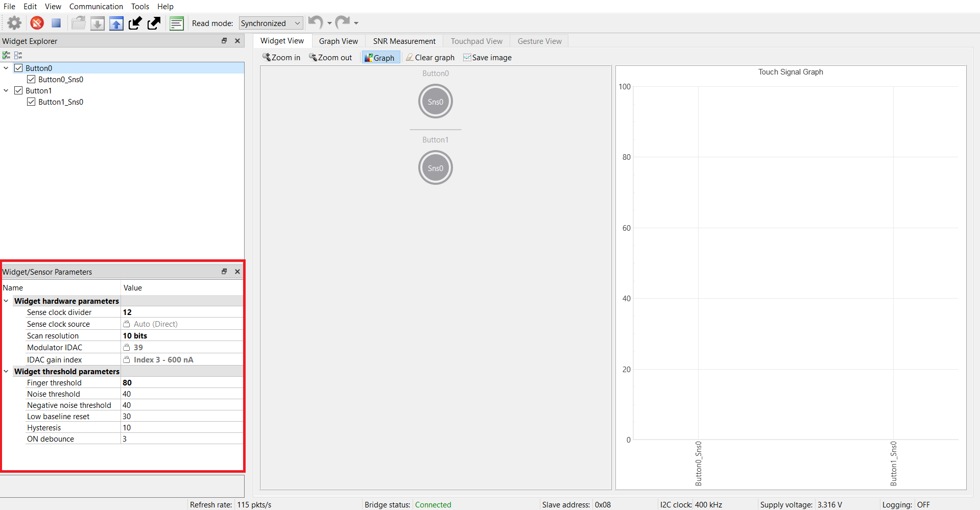Deselect all widgets icon in Widget Explorer
980x510 pixels.
click(18, 55)
